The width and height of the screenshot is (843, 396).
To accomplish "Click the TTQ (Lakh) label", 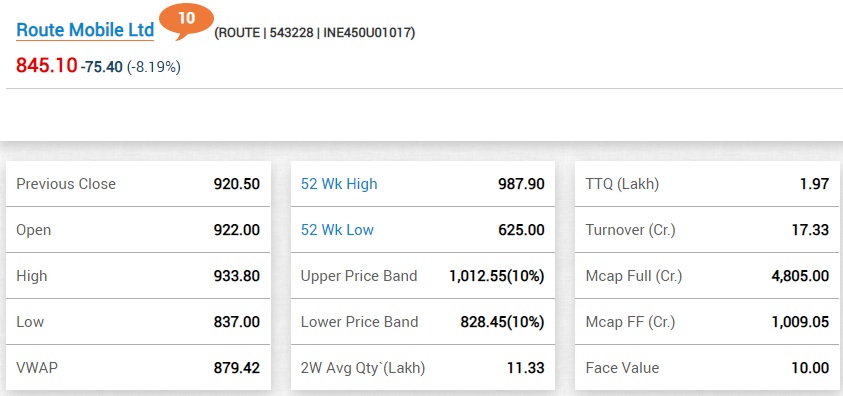I will point(622,184).
